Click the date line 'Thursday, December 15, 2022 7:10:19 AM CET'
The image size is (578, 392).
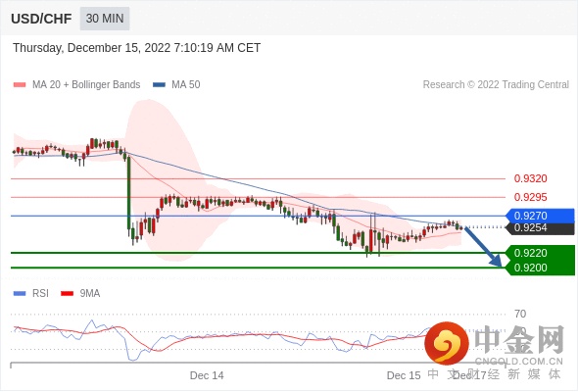click(137, 48)
